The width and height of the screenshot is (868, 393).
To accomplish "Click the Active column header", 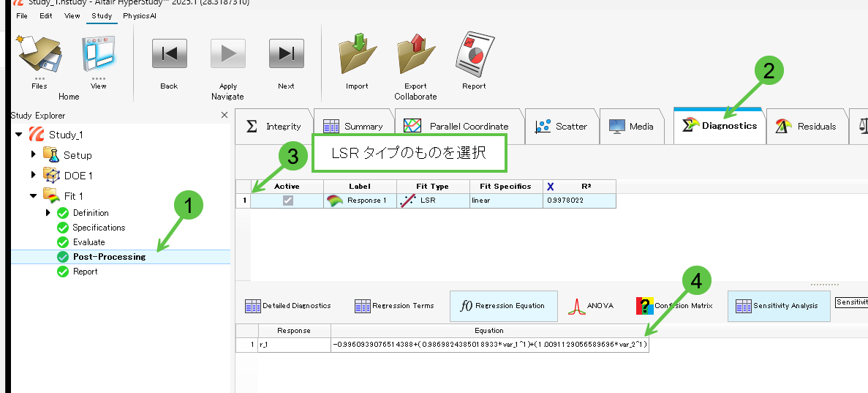I will (287, 186).
